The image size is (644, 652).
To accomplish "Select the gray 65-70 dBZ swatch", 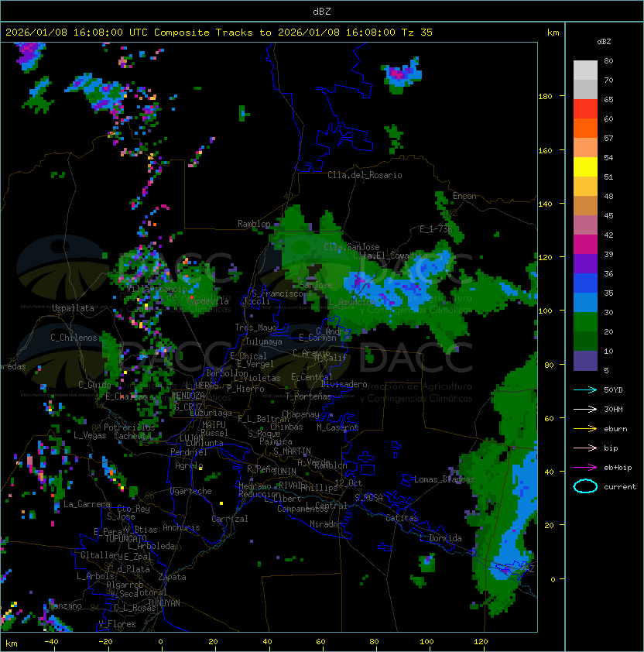I will point(585,89).
